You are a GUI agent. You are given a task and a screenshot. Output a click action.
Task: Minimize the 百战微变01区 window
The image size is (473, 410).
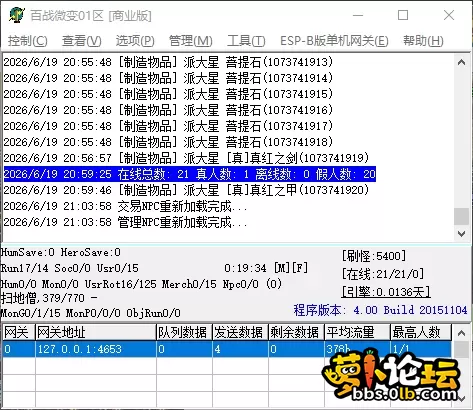click(358, 15)
